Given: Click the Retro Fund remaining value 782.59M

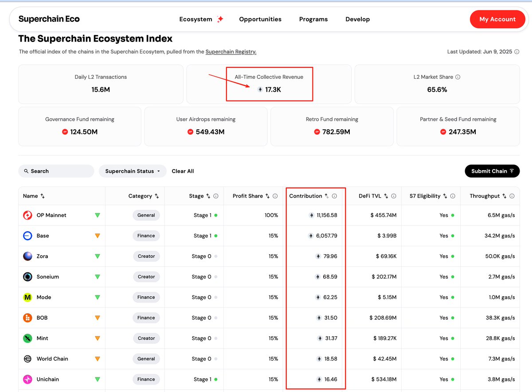Looking at the screenshot, I should (x=336, y=132).
